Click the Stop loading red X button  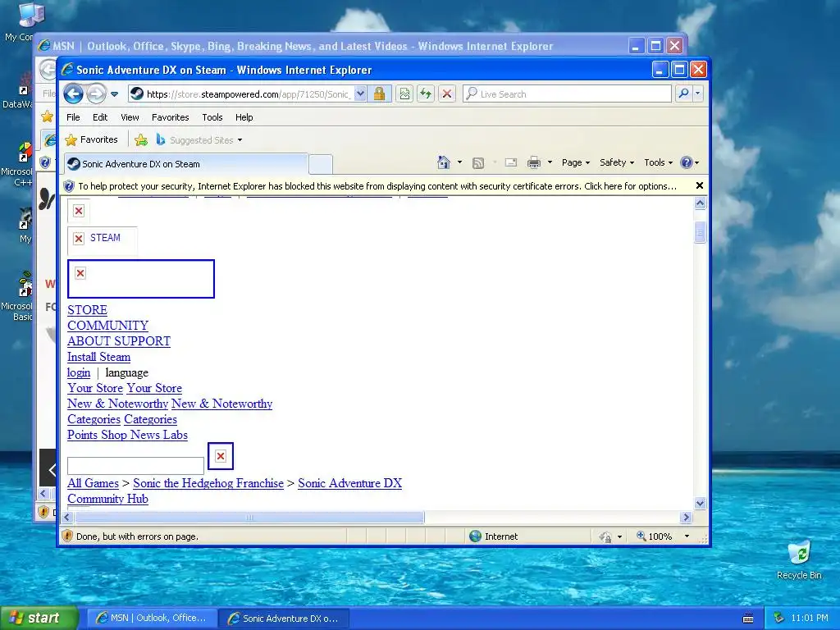447,94
